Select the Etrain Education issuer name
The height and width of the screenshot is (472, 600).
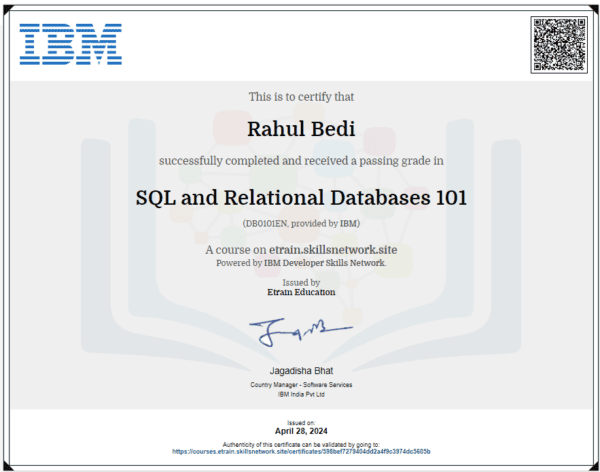(300, 293)
